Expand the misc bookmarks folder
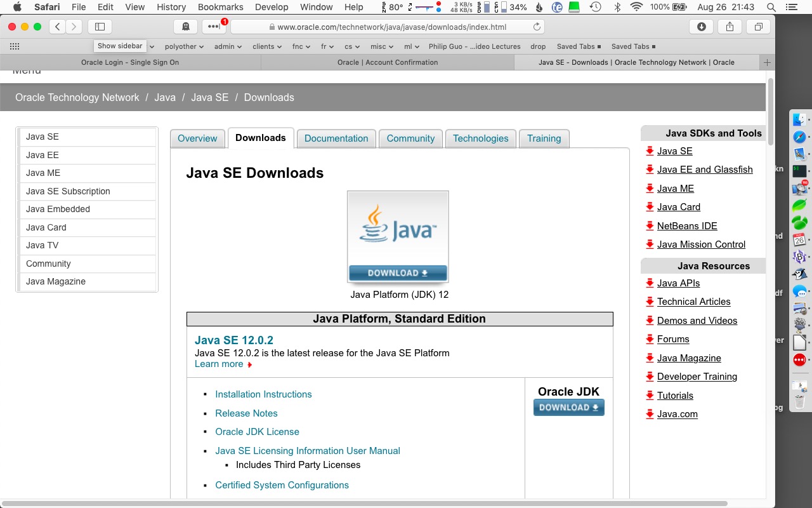 [382, 46]
